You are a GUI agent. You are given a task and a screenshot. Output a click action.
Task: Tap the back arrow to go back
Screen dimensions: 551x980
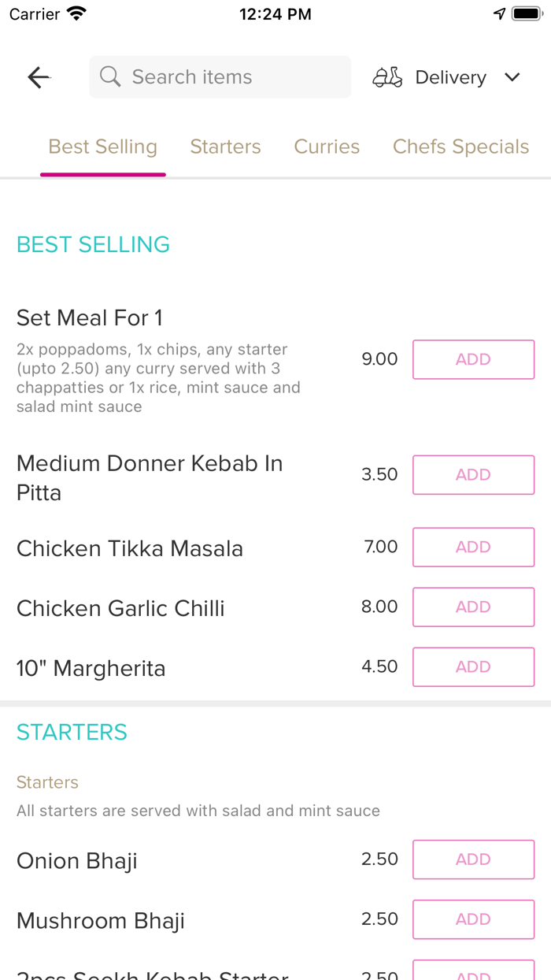[x=38, y=77]
